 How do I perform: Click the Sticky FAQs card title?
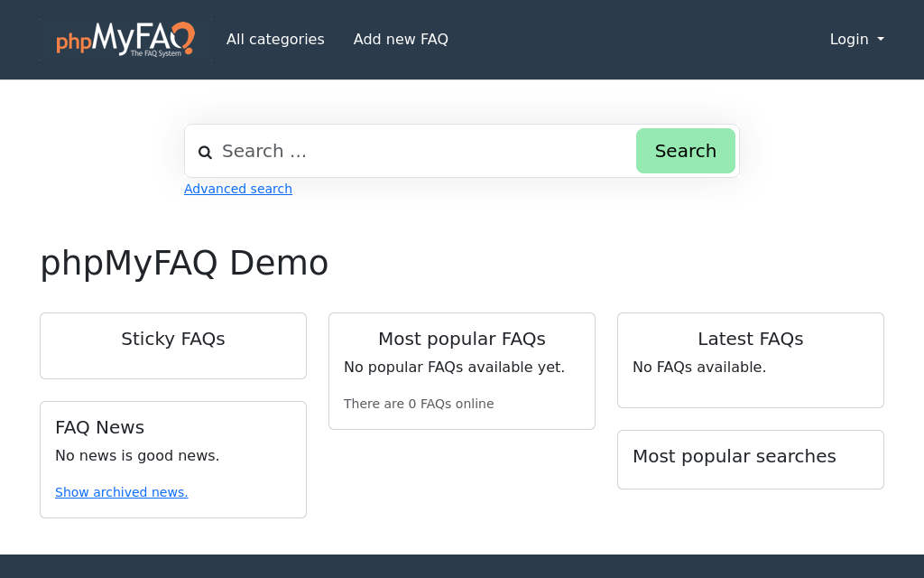click(x=173, y=340)
